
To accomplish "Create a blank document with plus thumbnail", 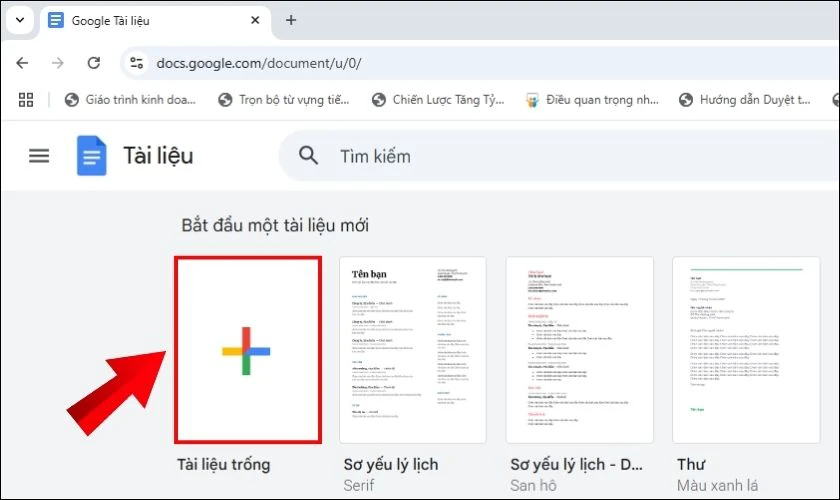I will pyautogui.click(x=248, y=350).
